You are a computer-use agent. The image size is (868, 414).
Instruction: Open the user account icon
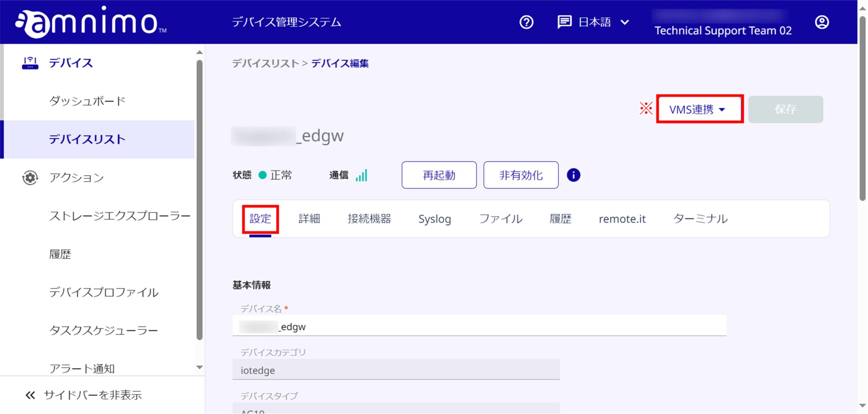821,22
